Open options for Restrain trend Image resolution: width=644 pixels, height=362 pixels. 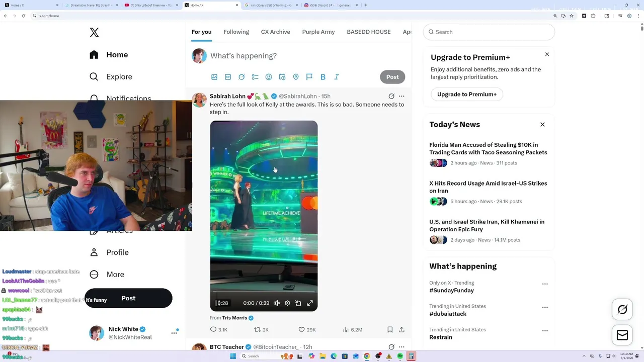(545, 331)
